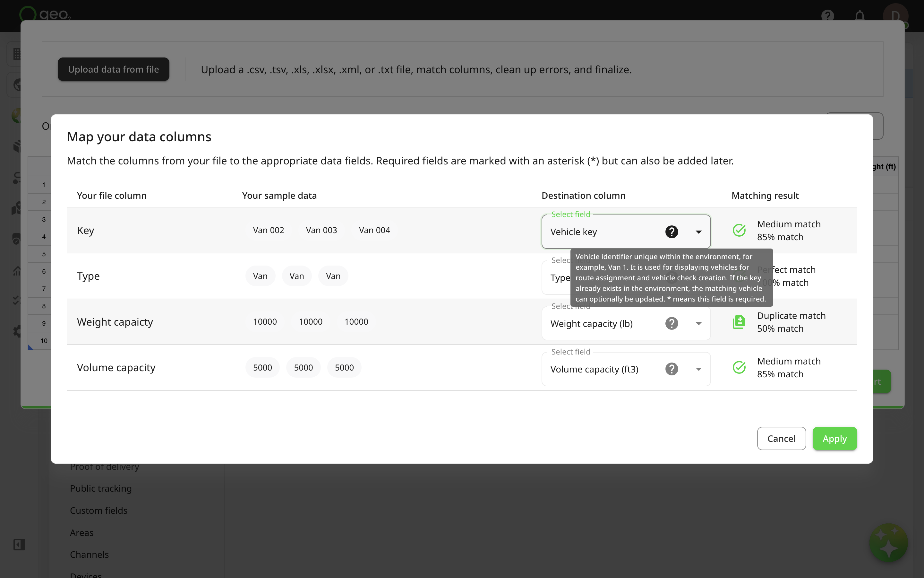This screenshot has height=578, width=924.
Task: Click the Apply button
Action: [x=834, y=438]
